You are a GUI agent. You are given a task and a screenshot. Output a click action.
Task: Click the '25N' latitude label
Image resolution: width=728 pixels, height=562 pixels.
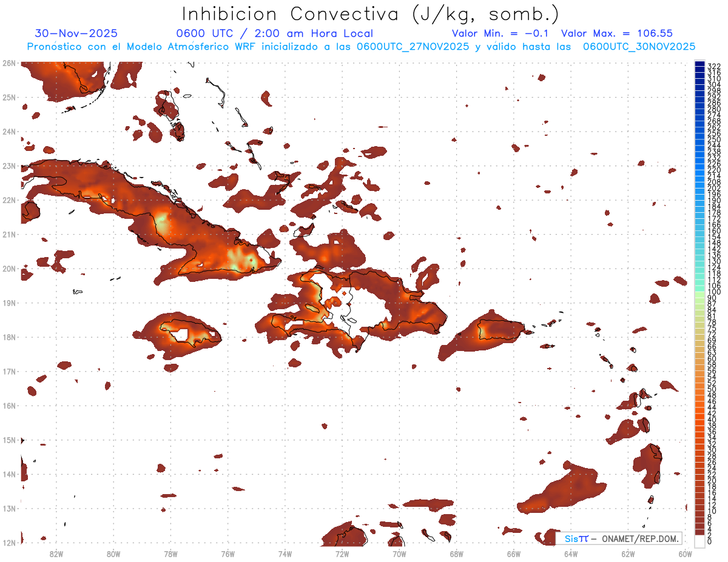click(x=8, y=97)
